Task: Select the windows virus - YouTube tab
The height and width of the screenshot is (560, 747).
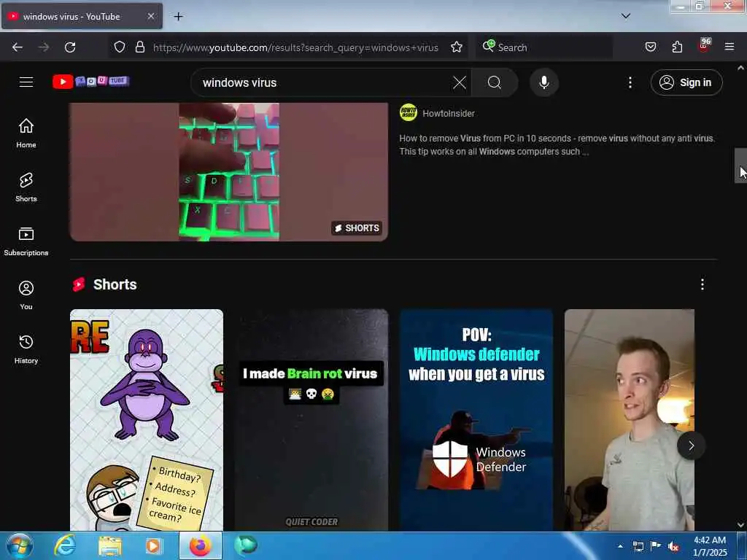Action: click(x=82, y=16)
